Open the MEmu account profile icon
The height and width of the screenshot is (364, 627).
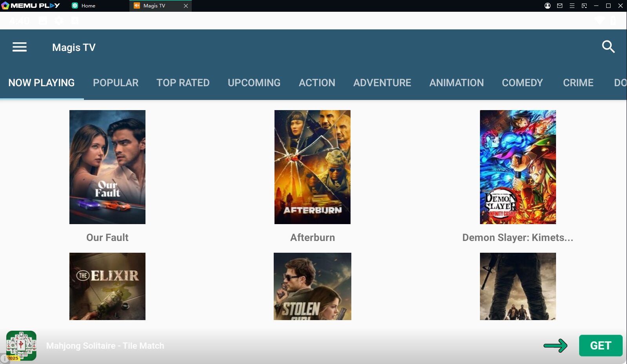pos(547,6)
